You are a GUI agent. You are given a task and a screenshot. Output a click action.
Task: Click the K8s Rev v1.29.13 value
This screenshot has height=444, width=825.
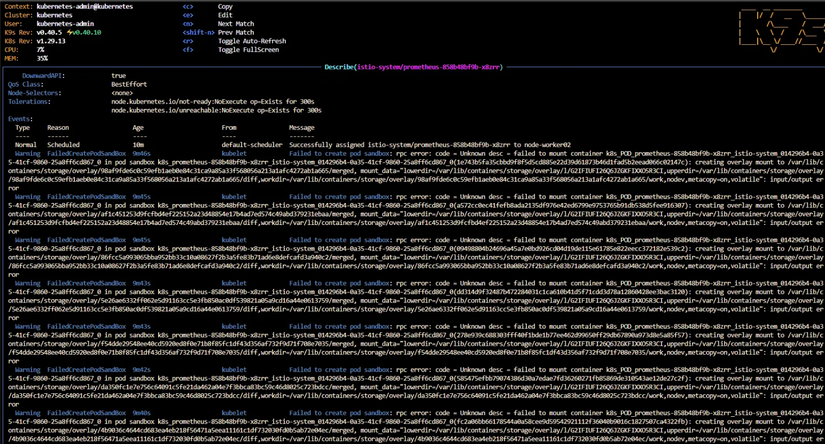[x=51, y=41]
